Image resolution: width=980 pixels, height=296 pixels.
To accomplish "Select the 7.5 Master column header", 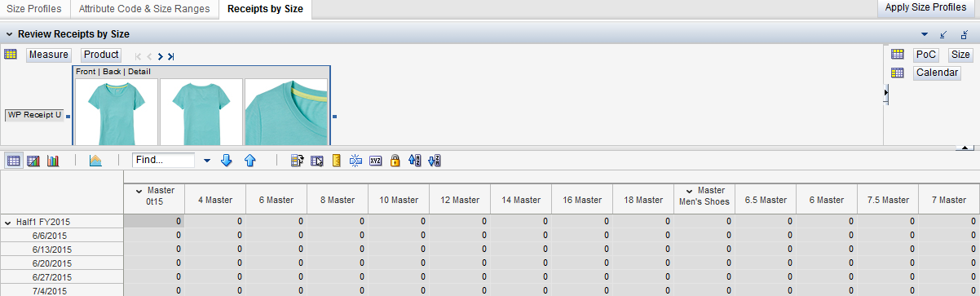I will [888, 200].
